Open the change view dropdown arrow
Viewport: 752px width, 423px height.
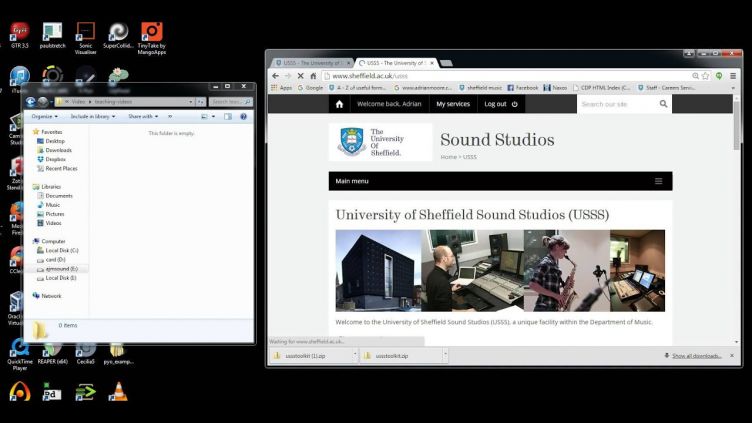click(x=213, y=117)
